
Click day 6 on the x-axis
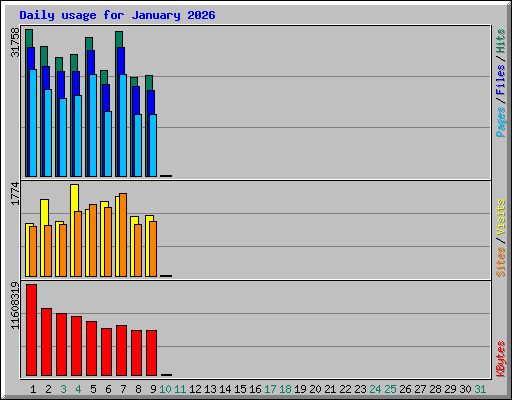[108, 389]
